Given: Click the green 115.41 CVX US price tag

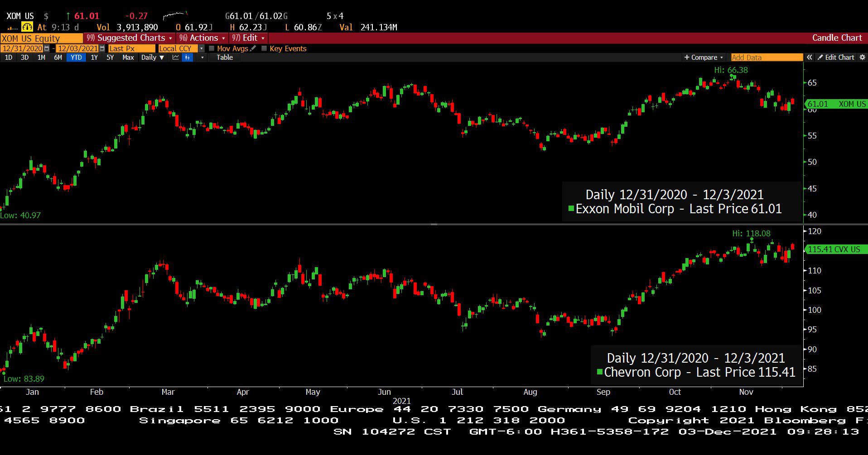Looking at the screenshot, I should click(x=836, y=249).
